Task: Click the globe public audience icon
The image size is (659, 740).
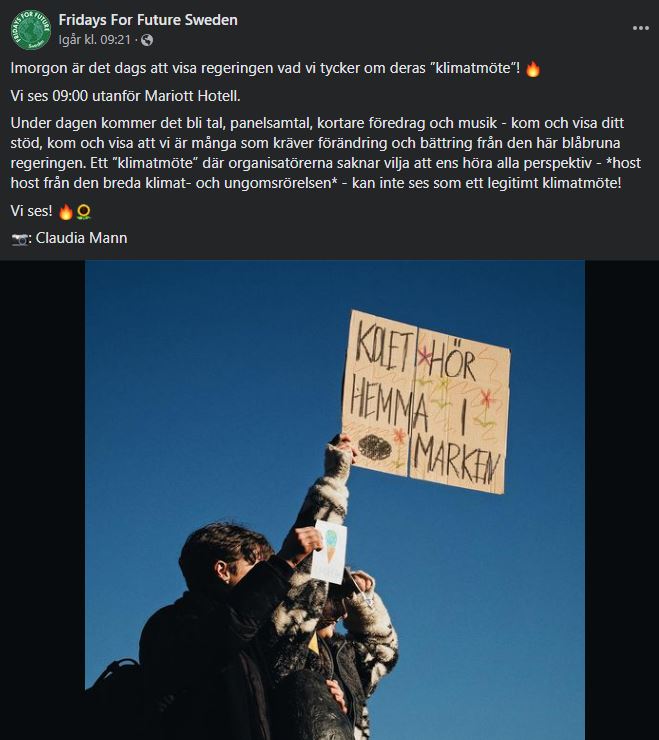Action: (x=147, y=41)
